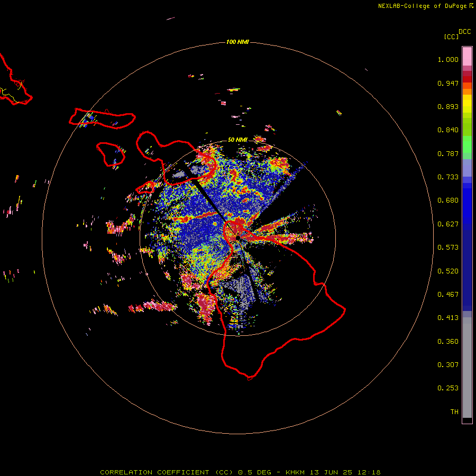Click the [CC] units label
This screenshot has width=476, height=476.
451,36
